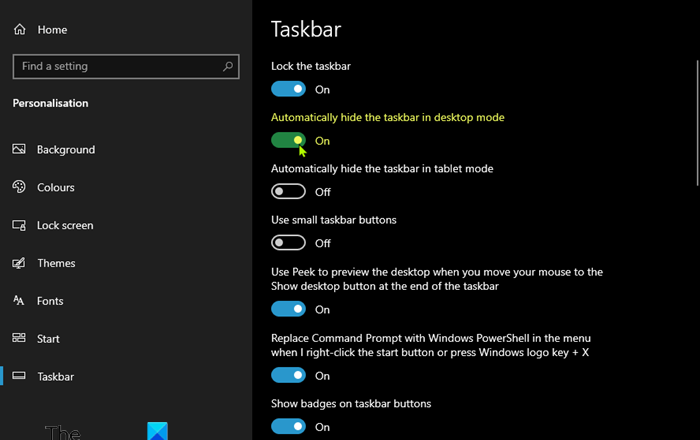The width and height of the screenshot is (700, 440).
Task: Click the Home icon in sidebar
Action: [19, 30]
